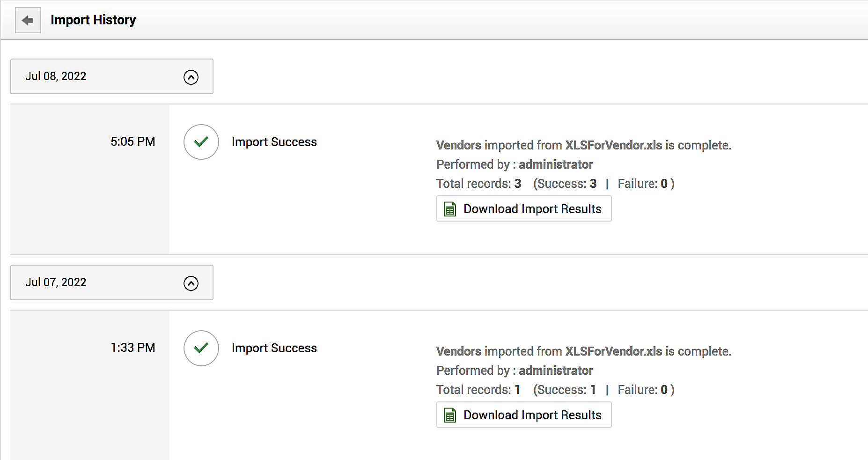Collapse the Jul 07, 2022 section chevron
Screen dimensions: 868x460
[191, 283]
